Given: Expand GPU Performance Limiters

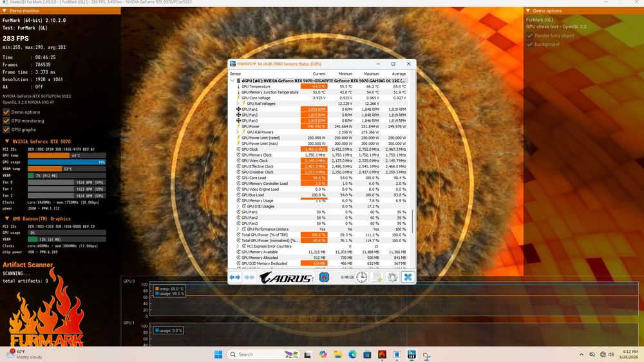Looking at the screenshot, I should coord(238,229).
